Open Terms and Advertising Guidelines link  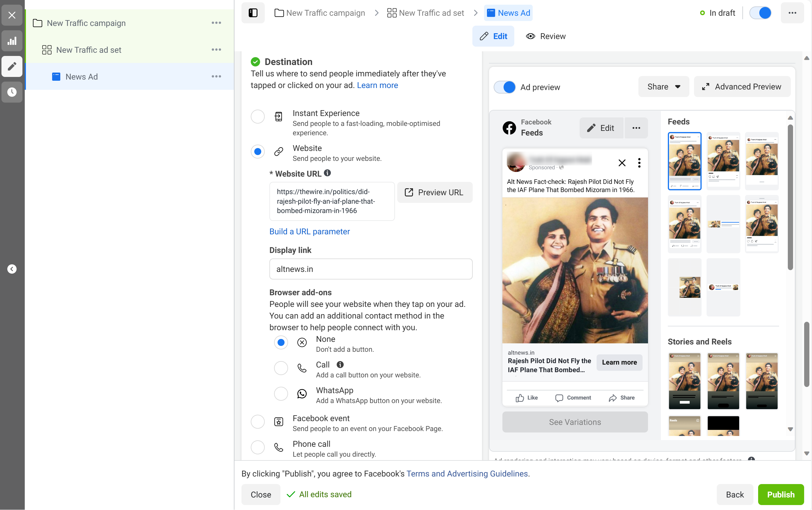tap(467, 474)
